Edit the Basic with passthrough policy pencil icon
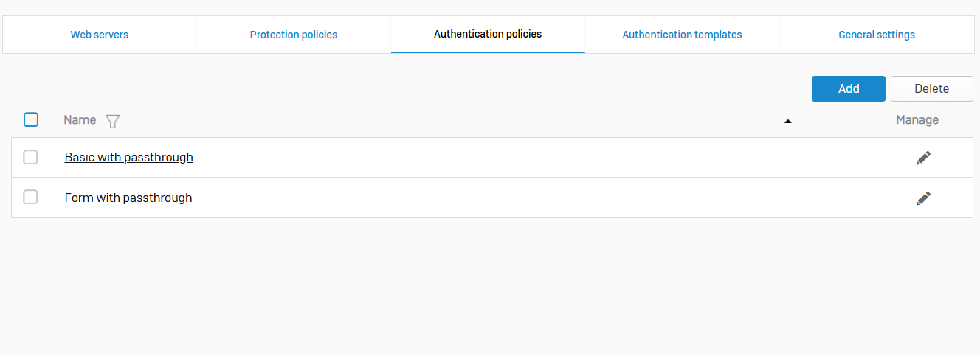980x356 pixels. pyautogui.click(x=923, y=158)
